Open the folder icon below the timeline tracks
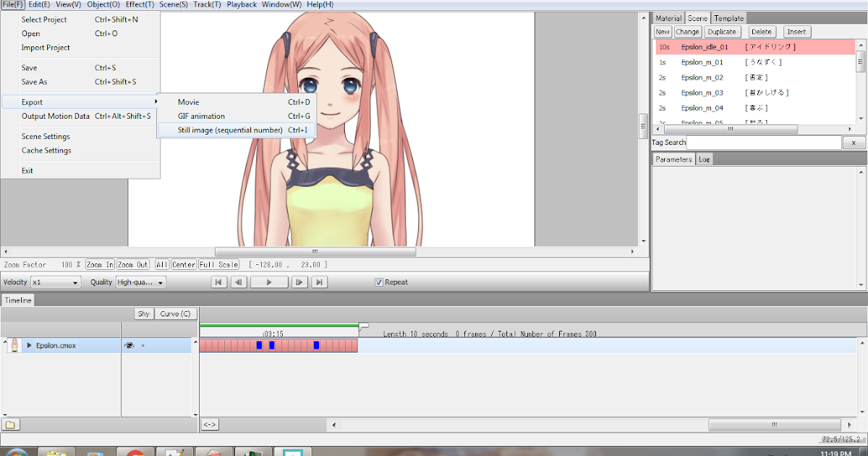868x456 pixels. [x=11, y=425]
